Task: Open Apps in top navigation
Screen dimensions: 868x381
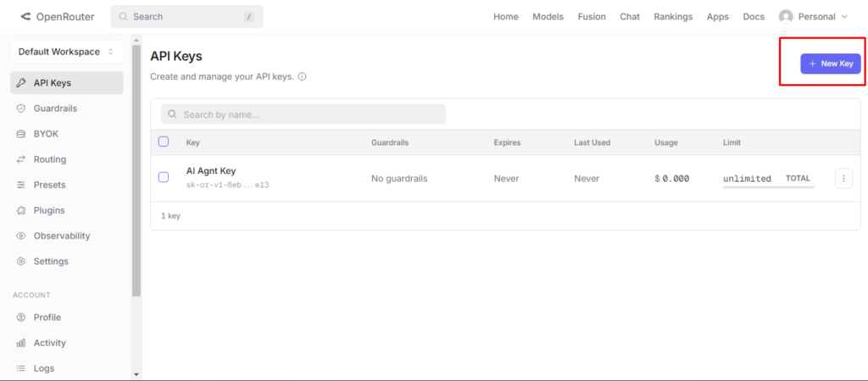Action: (718, 17)
